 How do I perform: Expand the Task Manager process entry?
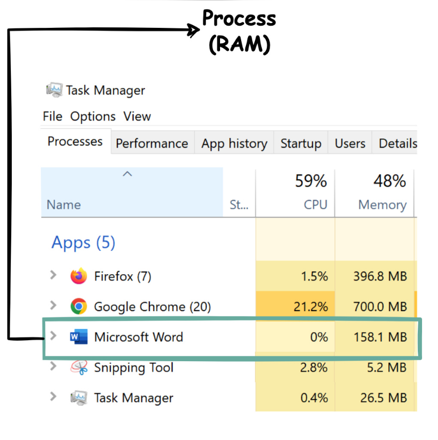(53, 397)
